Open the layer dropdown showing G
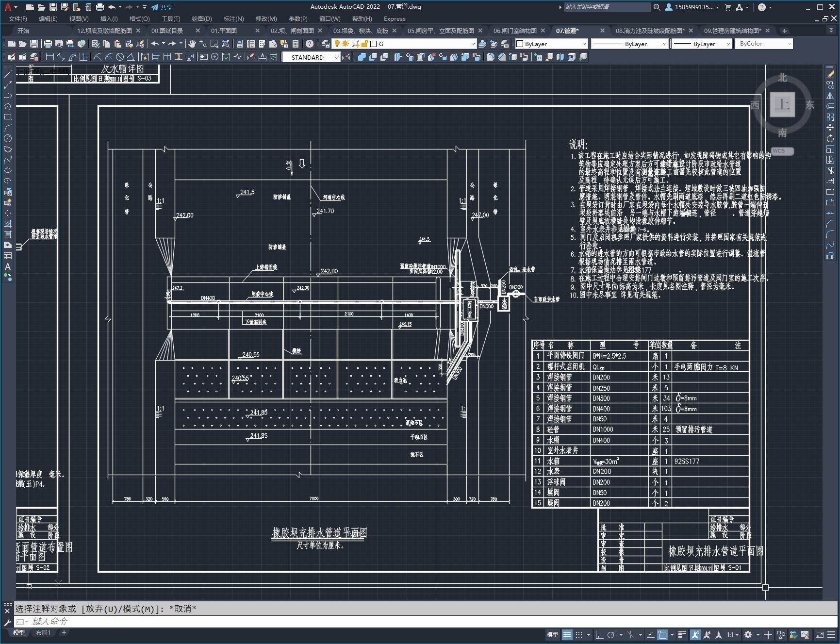The height and width of the screenshot is (644, 840). (404, 44)
